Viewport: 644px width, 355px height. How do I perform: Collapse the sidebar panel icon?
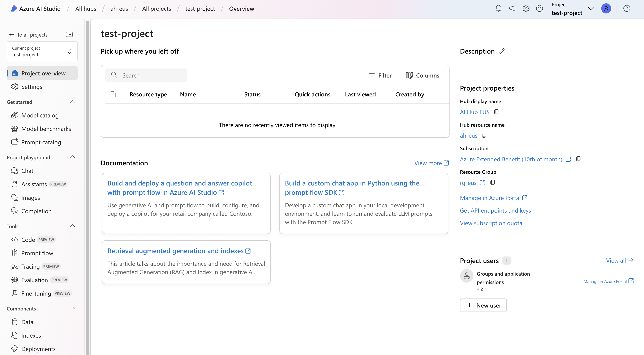point(69,34)
